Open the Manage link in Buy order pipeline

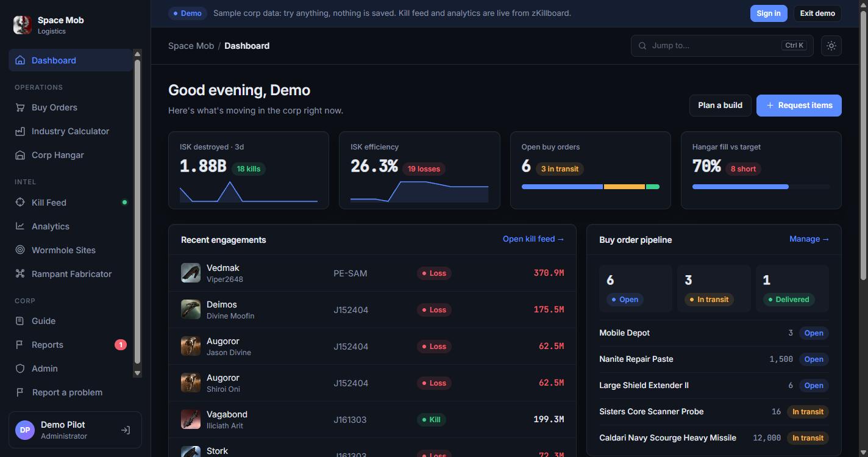[809, 239]
